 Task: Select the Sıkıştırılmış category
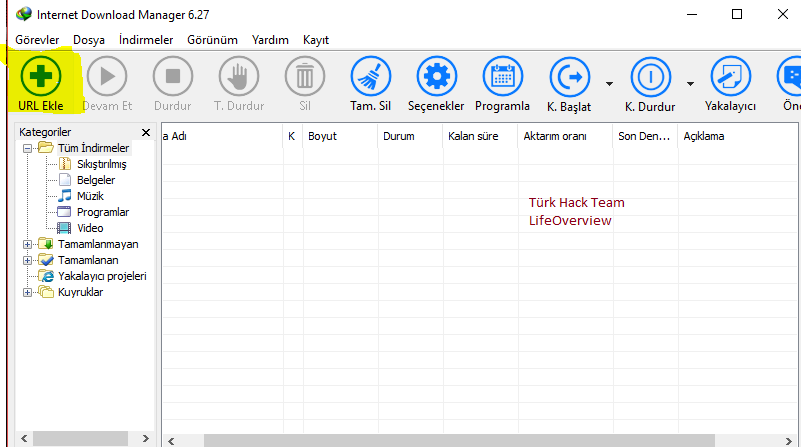point(102,164)
